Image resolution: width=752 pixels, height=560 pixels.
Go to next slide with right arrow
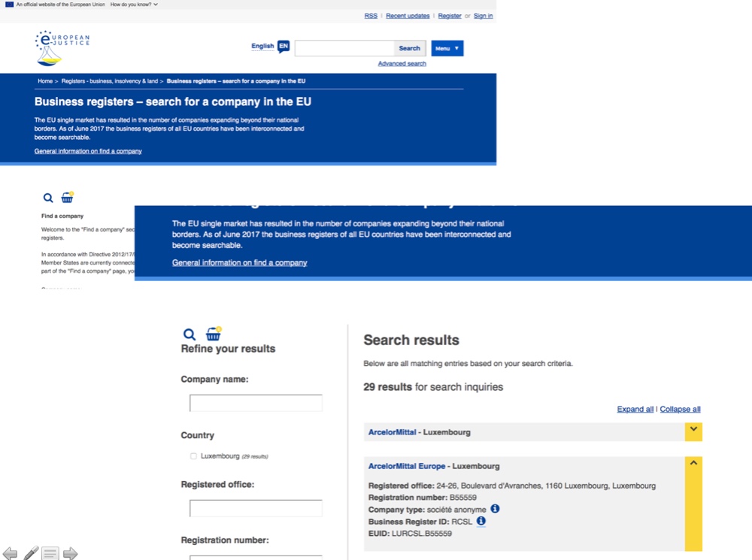tap(70, 553)
